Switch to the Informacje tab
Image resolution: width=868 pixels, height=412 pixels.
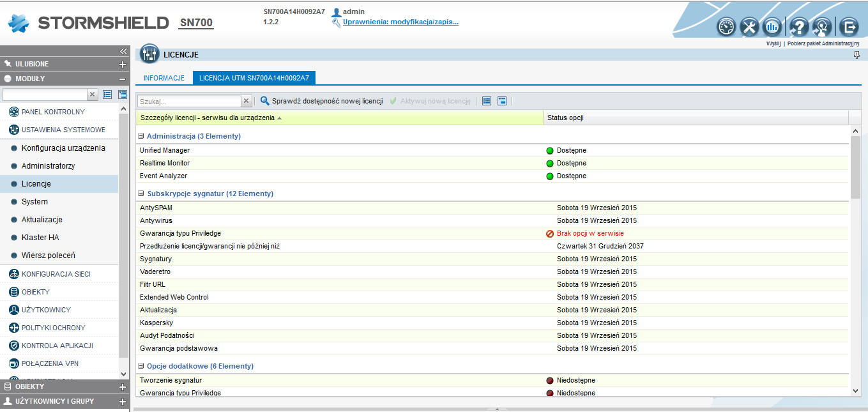point(164,78)
